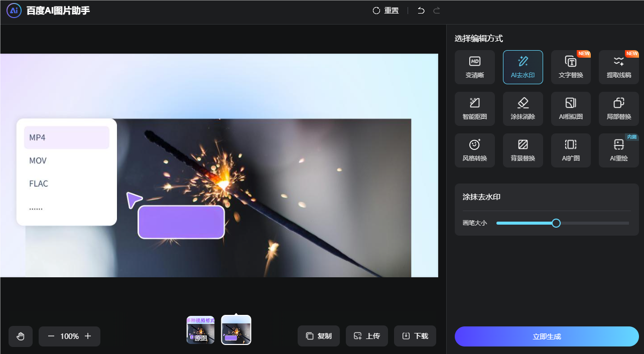Image resolution: width=644 pixels, height=354 pixels.
Task: Choose the 风格转换 style transfer tool
Action: (x=474, y=150)
